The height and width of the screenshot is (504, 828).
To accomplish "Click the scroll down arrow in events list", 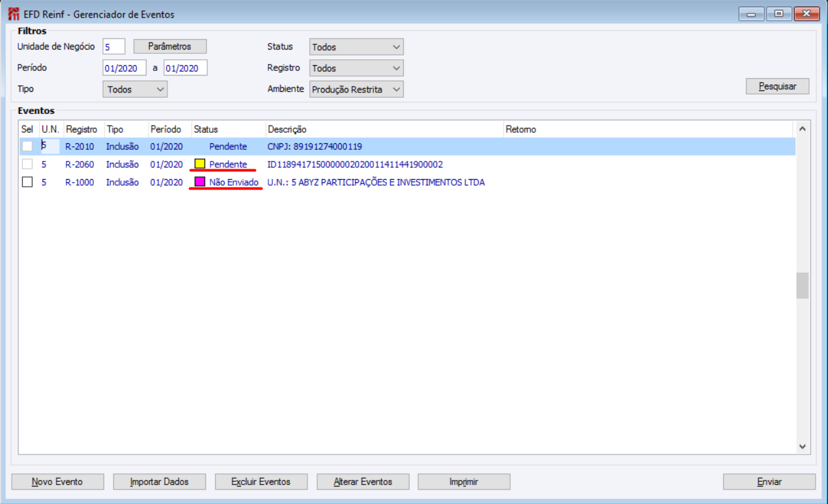I will 802,447.
